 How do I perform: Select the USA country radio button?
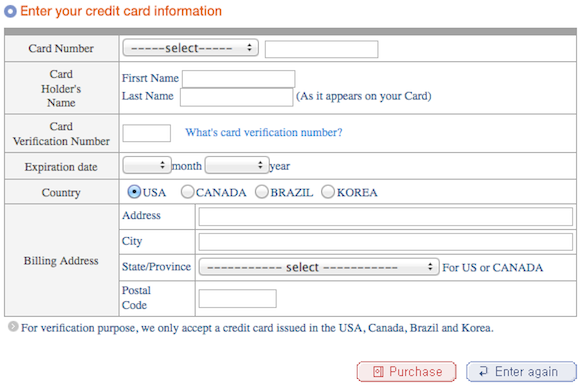pos(134,192)
